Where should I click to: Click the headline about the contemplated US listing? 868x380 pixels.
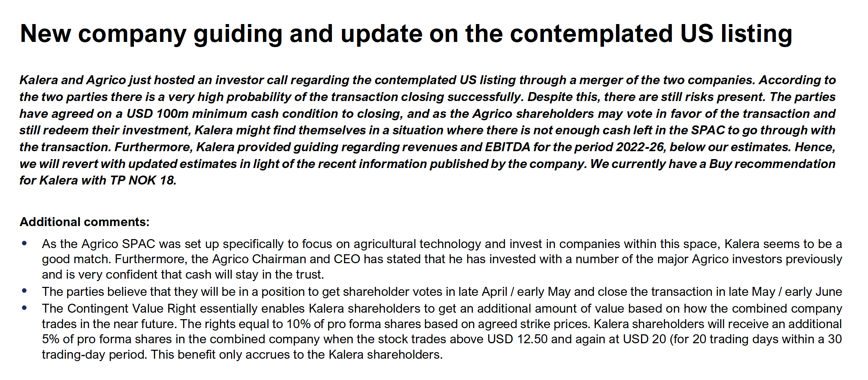coord(406,34)
